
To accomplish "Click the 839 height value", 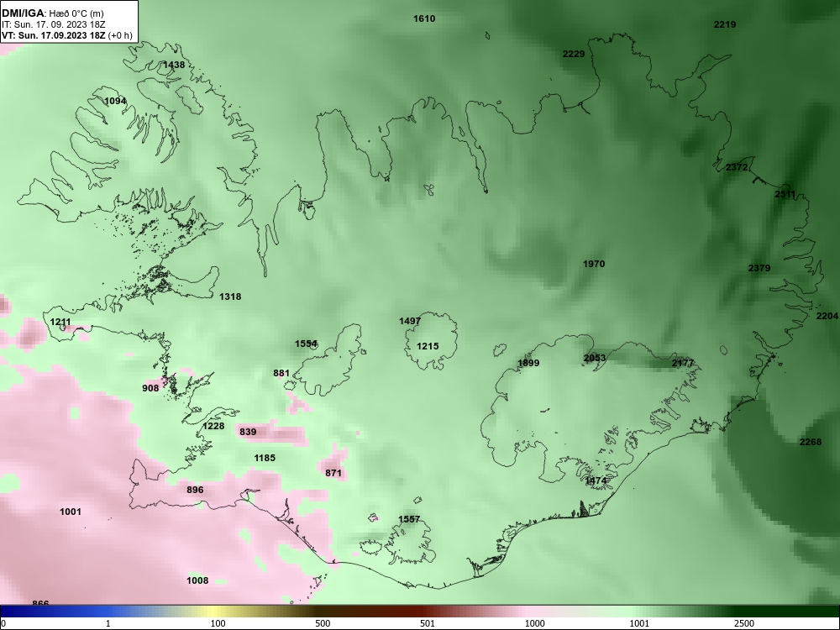I will (x=248, y=431).
